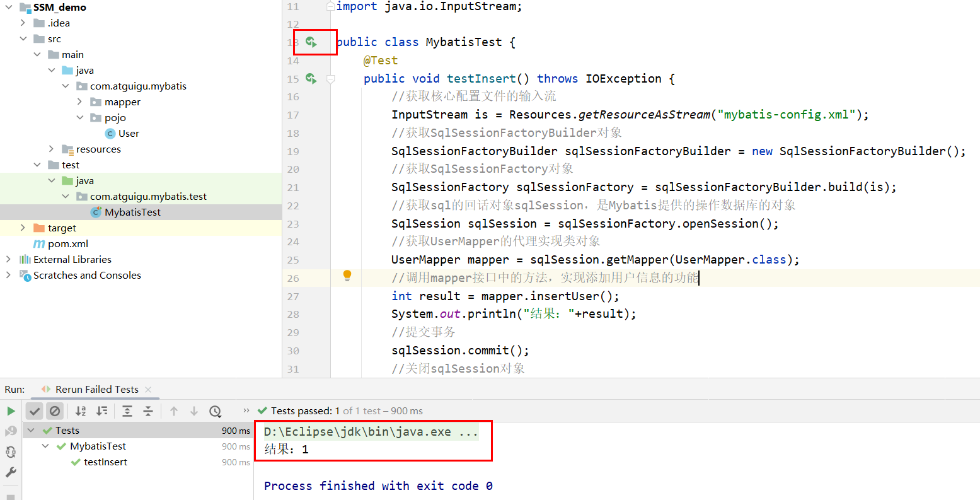980x500 pixels.
Task: Fold the import block at line 11
Action: [x=330, y=6]
